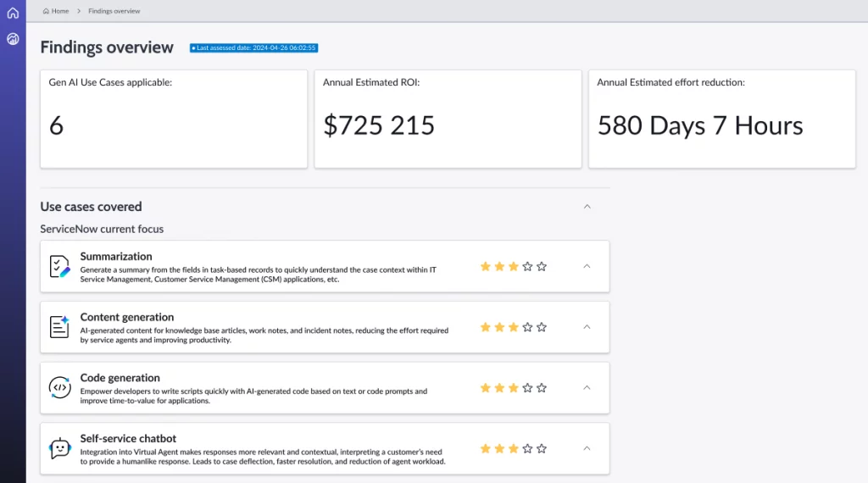Open the Content generation use case title
This screenshot has height=483, width=868.
pos(127,318)
